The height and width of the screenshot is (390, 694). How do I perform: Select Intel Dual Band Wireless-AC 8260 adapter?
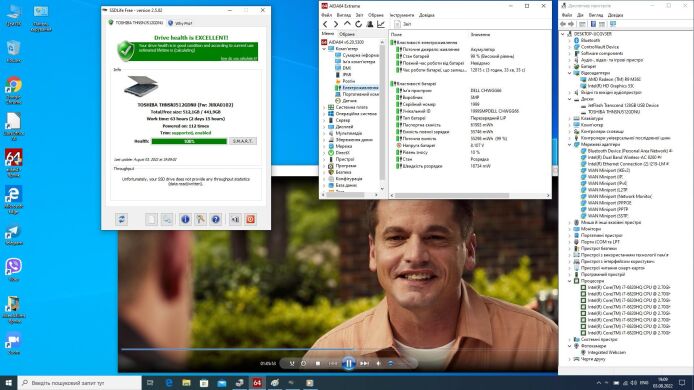click(625, 157)
